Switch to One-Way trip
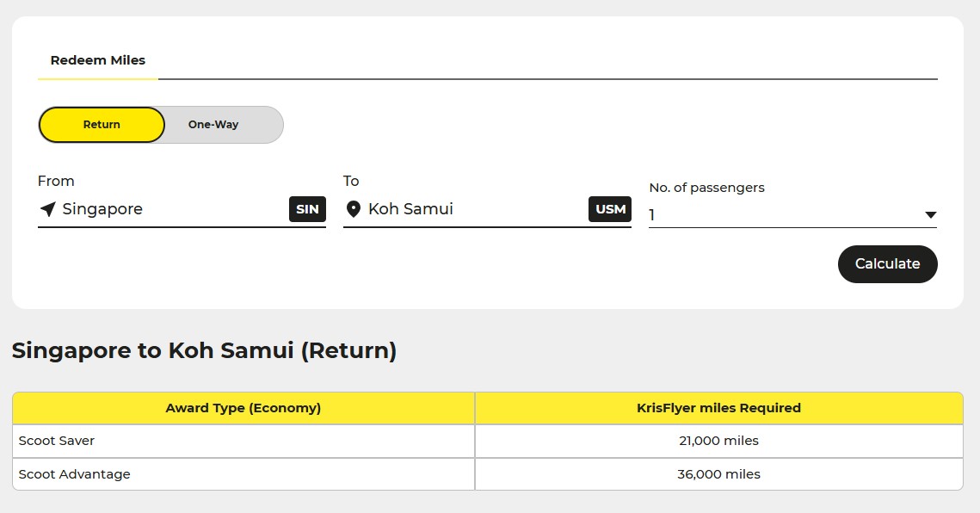The height and width of the screenshot is (513, 980). pyautogui.click(x=213, y=125)
